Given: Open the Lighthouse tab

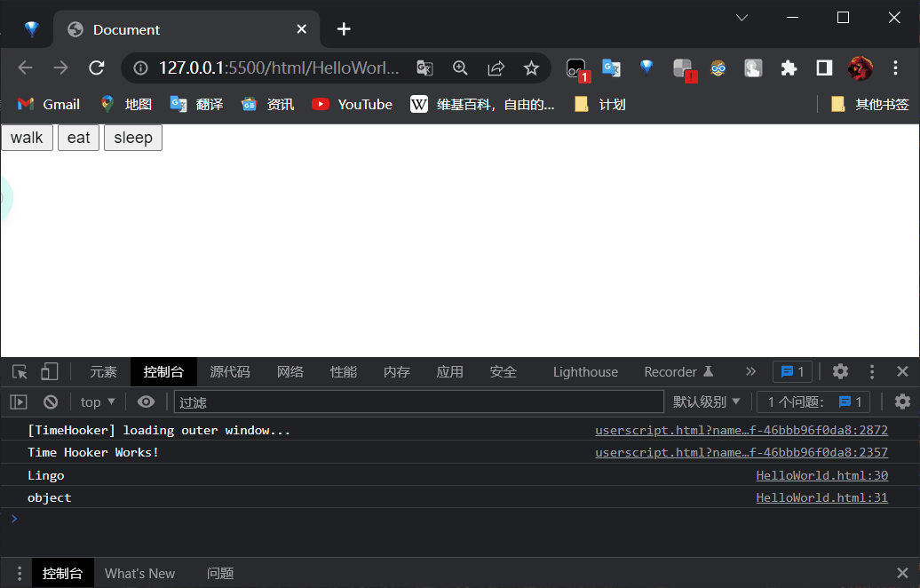Looking at the screenshot, I should [585, 372].
